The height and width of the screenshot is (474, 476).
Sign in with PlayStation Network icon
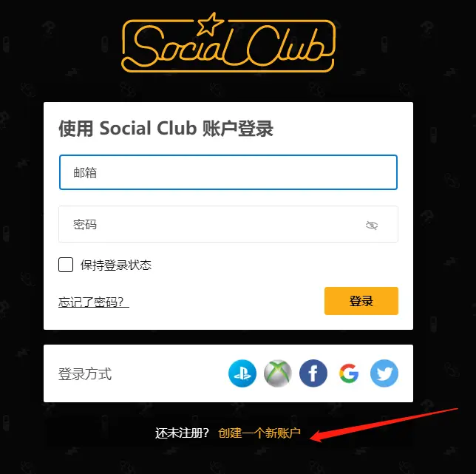click(x=242, y=373)
